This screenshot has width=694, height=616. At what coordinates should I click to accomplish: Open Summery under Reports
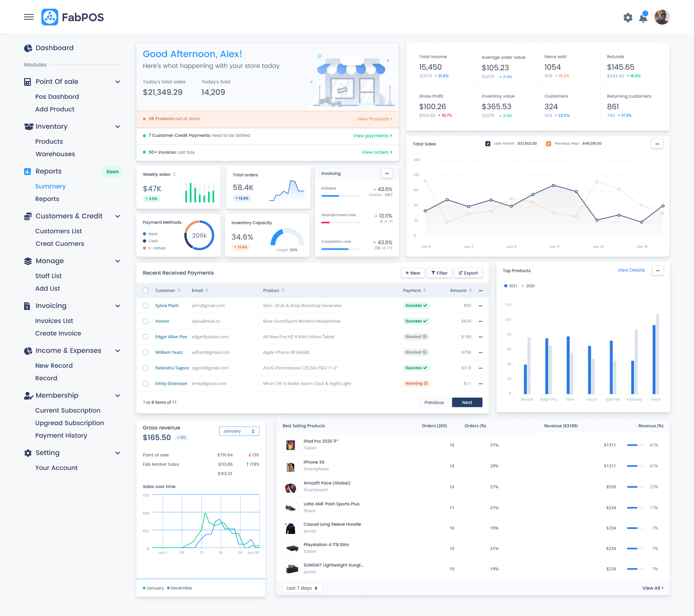coord(51,187)
